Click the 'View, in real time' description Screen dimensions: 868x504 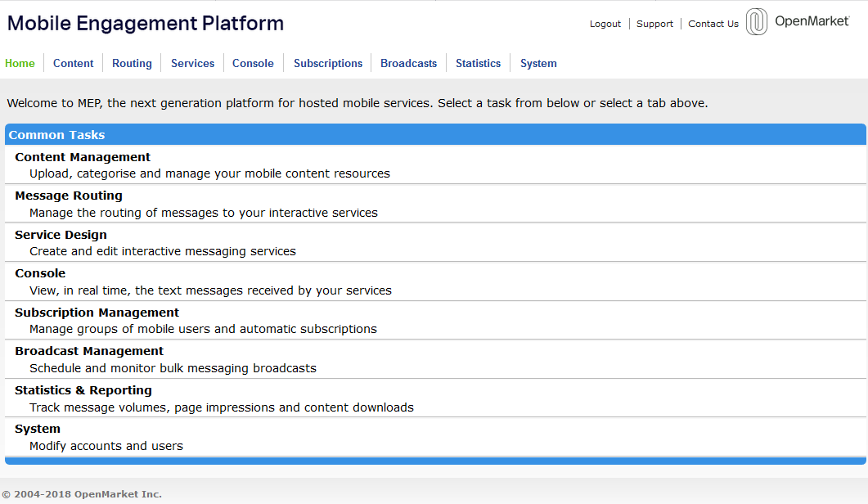point(210,290)
